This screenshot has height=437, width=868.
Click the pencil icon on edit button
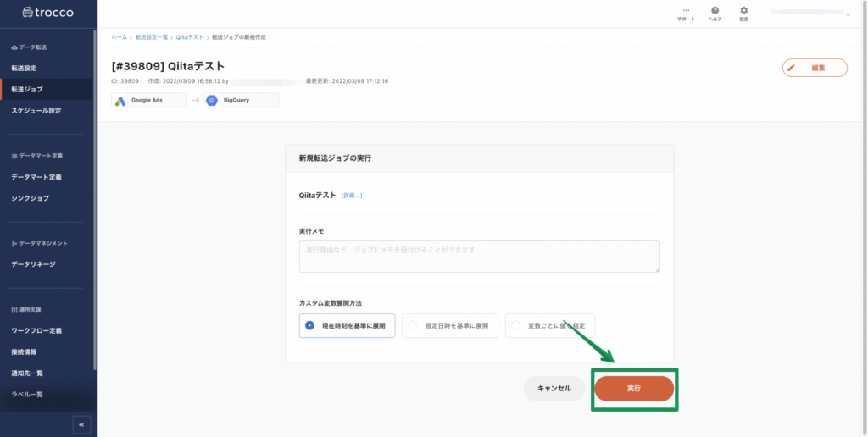click(792, 68)
